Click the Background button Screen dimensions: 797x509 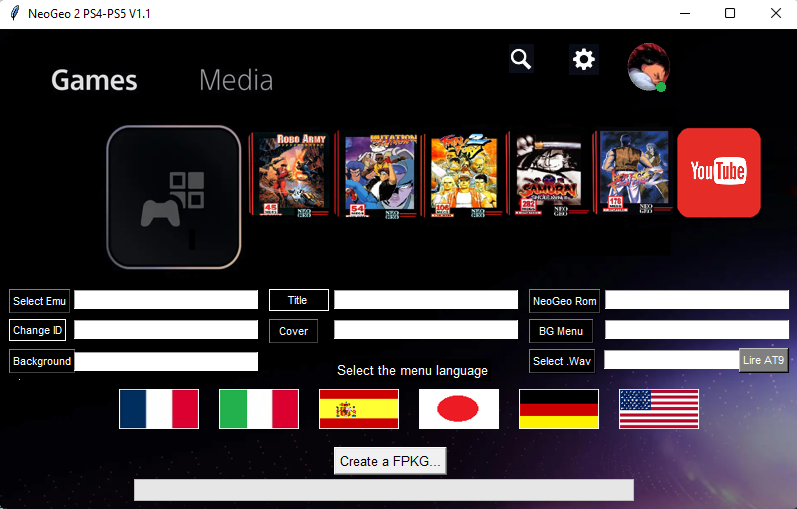[42, 361]
